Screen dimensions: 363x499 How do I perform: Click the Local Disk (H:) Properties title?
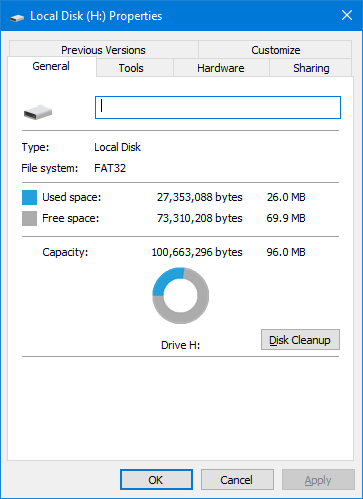[x=96, y=16]
